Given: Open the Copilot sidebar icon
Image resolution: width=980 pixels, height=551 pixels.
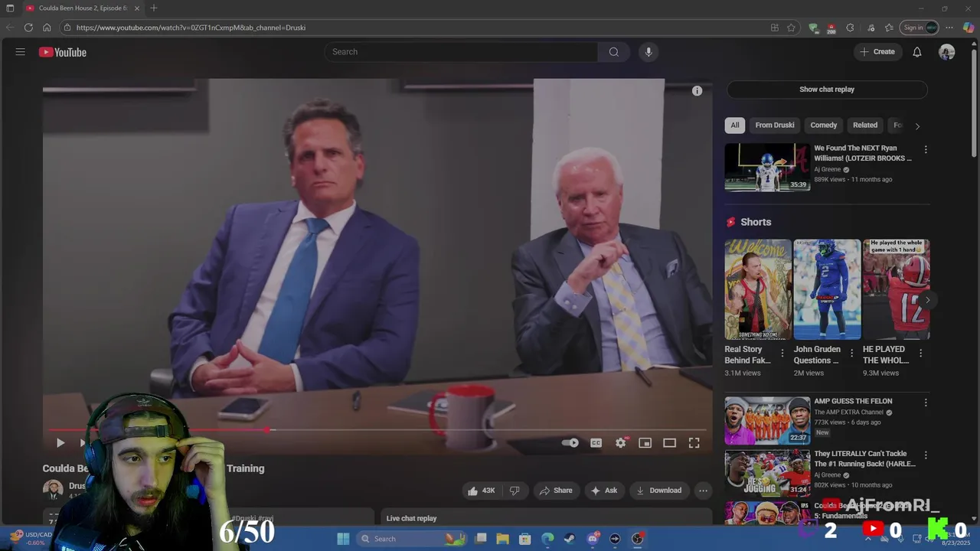Looking at the screenshot, I should [x=969, y=28].
